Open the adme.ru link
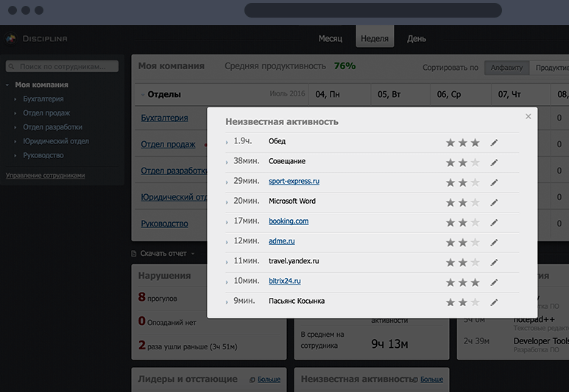The height and width of the screenshot is (392, 569). (282, 240)
